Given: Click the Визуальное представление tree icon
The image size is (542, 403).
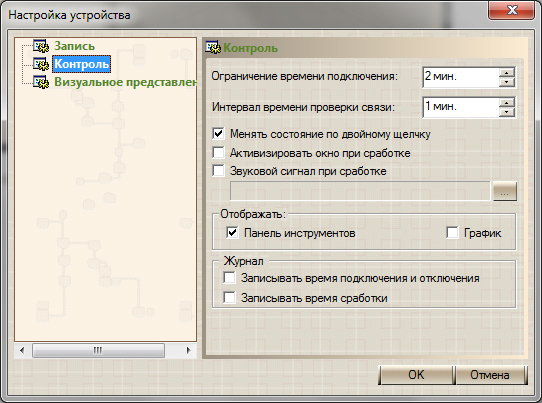Looking at the screenshot, I should point(41,82).
